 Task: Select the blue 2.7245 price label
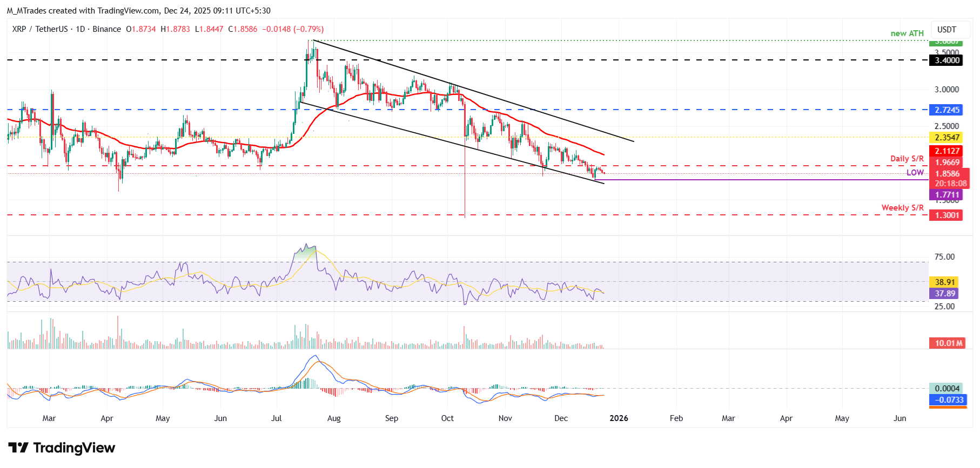[948, 110]
